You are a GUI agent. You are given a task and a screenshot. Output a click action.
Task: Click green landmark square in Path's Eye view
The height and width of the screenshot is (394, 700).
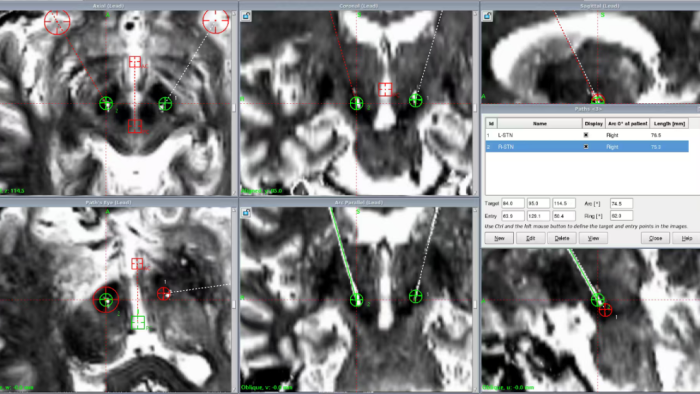(x=138, y=322)
